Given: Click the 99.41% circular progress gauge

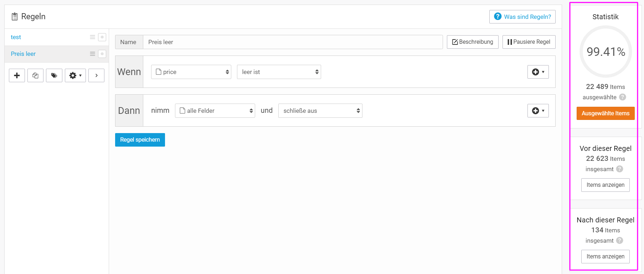Looking at the screenshot, I should point(606,52).
